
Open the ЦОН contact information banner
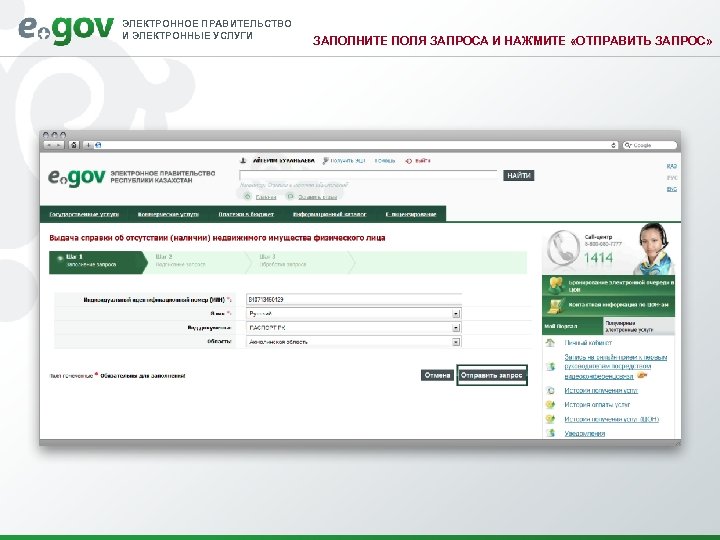coord(608,306)
